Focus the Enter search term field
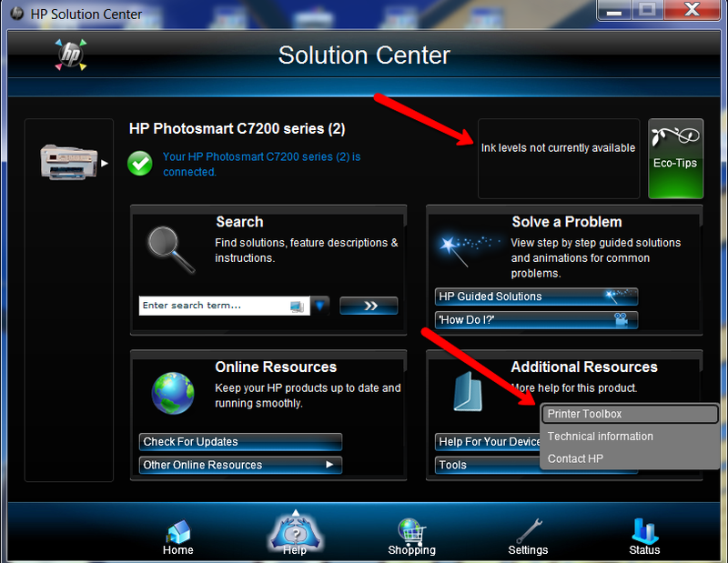Viewport: 728px width, 563px height. [225, 306]
